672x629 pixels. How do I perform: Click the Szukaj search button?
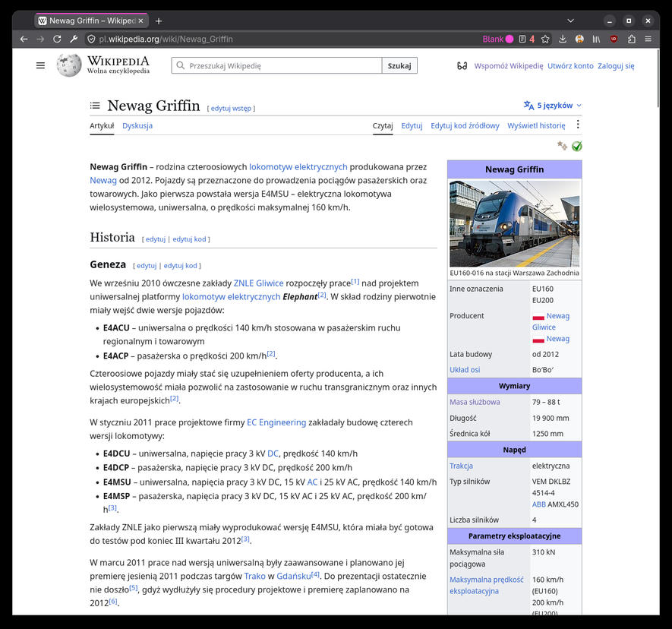click(399, 65)
